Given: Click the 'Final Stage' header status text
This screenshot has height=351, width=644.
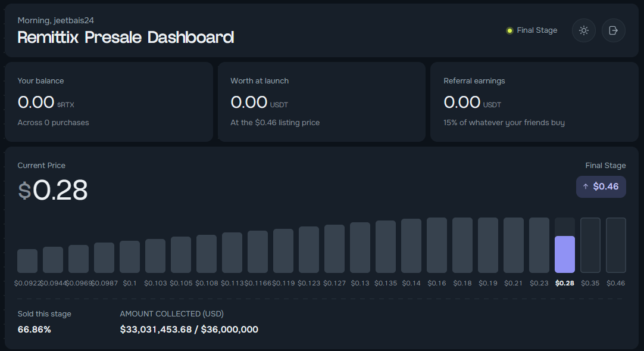Looking at the screenshot, I should [537, 30].
